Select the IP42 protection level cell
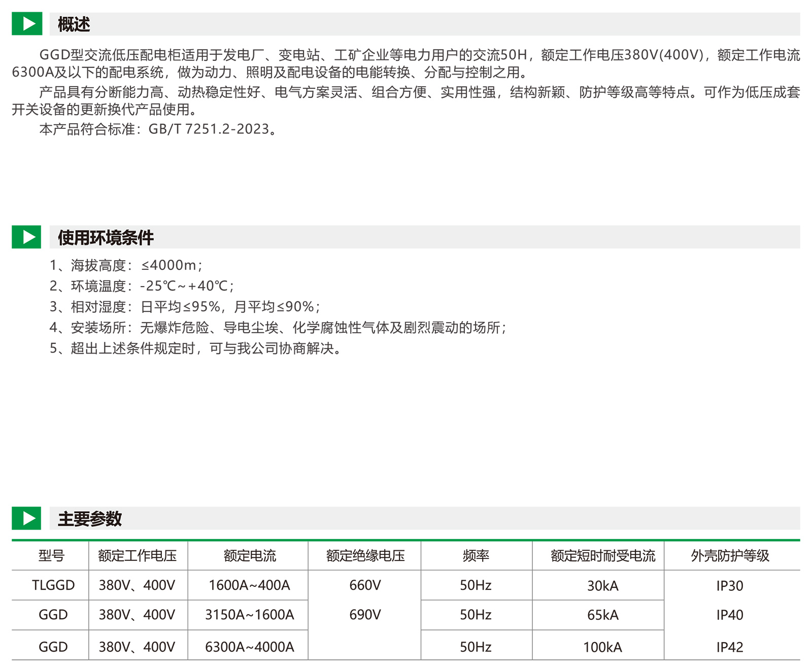The width and height of the screenshot is (812, 672). tap(729, 647)
